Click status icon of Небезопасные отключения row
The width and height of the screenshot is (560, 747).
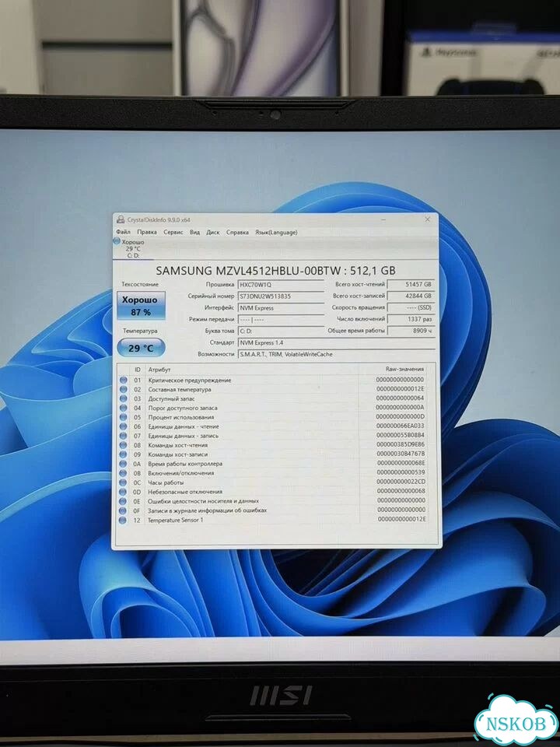point(124,492)
